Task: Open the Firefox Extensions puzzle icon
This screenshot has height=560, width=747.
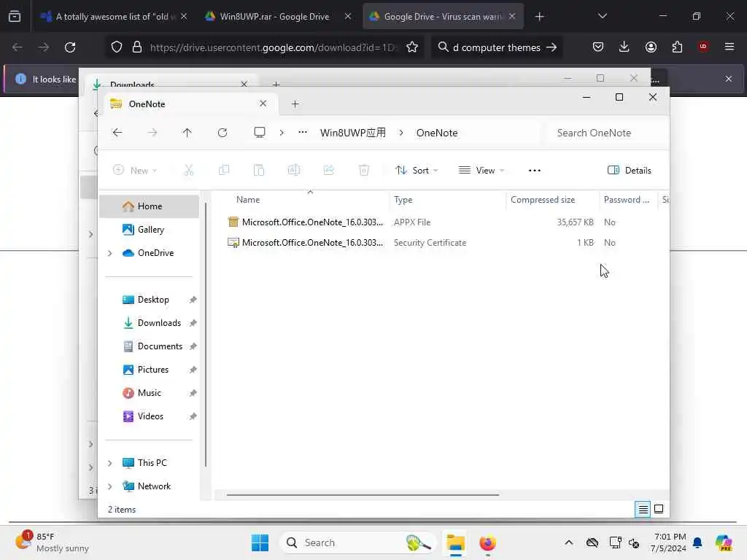Action: click(677, 47)
